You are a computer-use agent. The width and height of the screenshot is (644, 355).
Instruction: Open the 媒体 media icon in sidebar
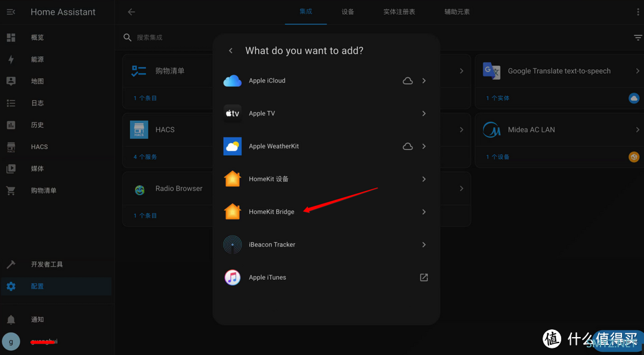tap(11, 168)
